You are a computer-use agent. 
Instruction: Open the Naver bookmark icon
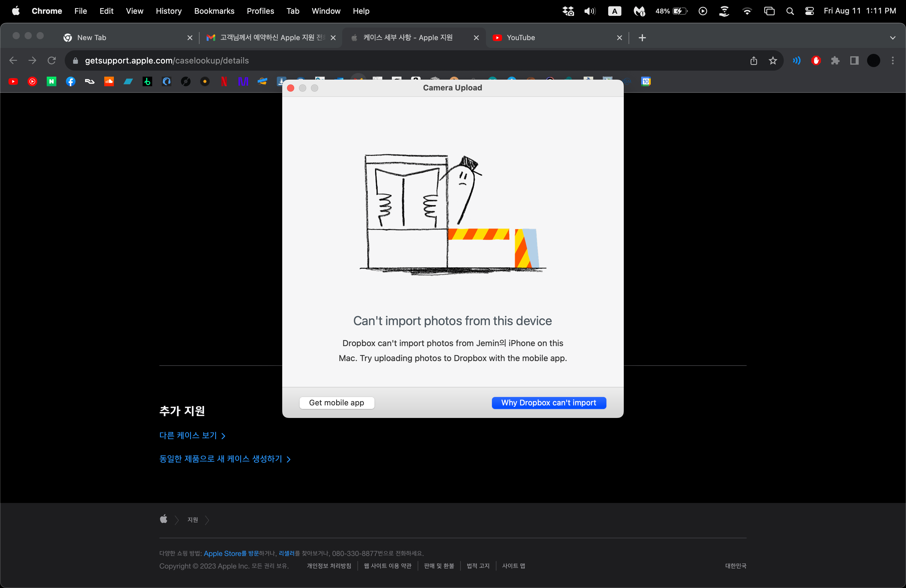[x=52, y=81]
